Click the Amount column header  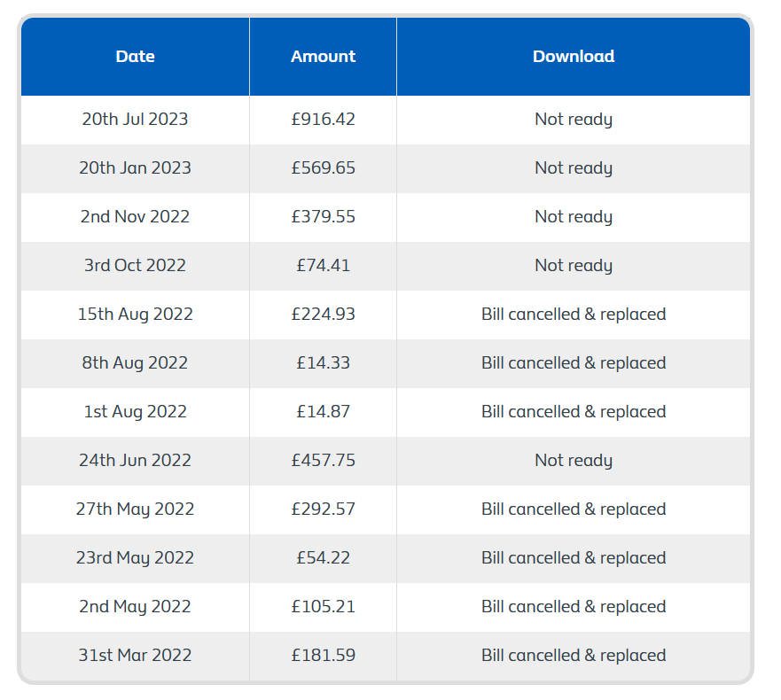323,57
